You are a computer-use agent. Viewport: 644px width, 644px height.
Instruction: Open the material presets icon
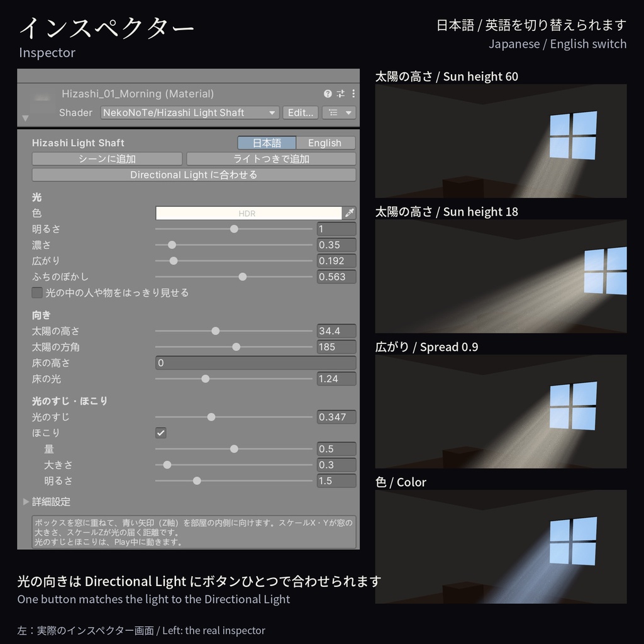click(340, 94)
